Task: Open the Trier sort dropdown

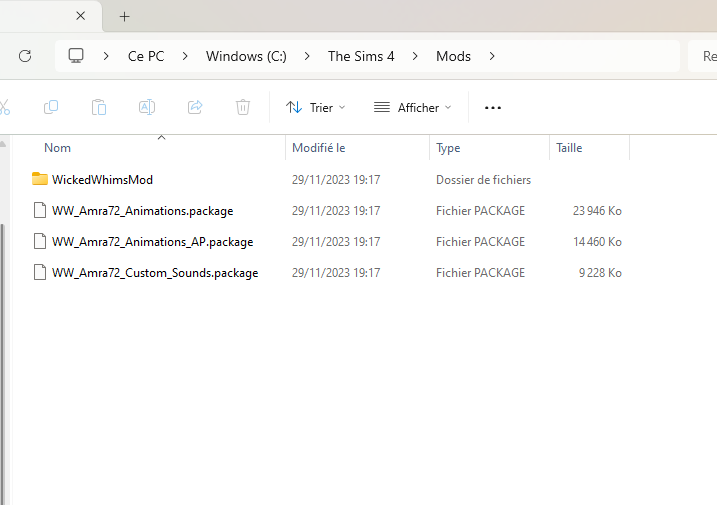Action: (316, 107)
